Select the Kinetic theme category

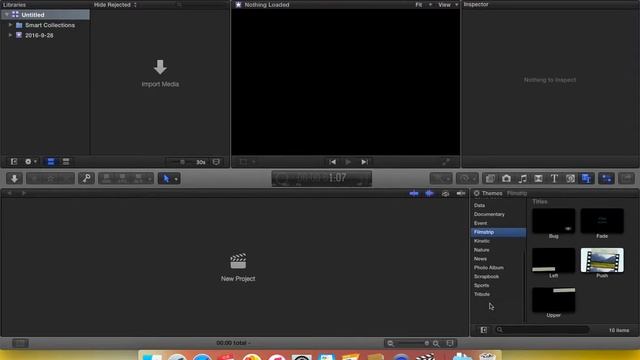click(x=482, y=241)
